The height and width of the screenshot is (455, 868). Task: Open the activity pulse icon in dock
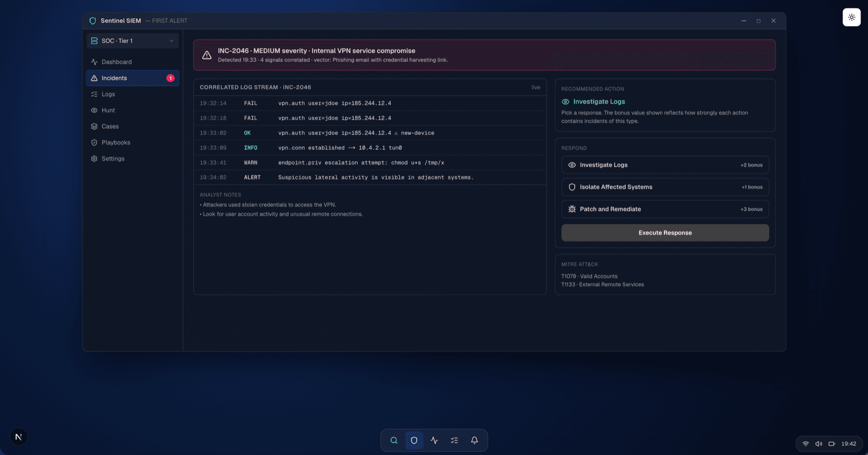tap(434, 440)
